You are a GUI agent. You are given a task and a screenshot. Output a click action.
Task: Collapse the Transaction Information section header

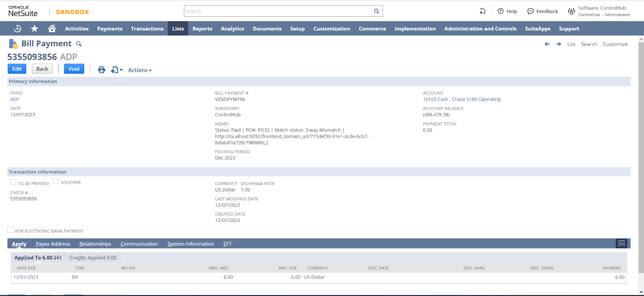click(x=319, y=172)
